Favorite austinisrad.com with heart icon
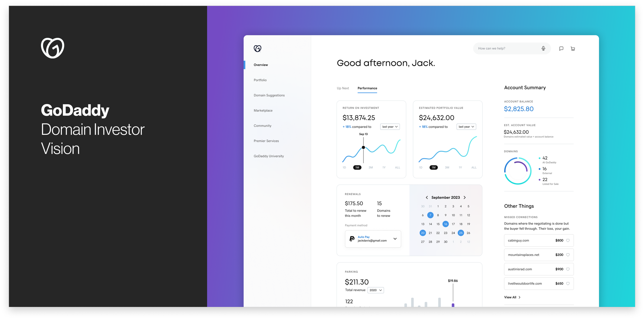 (568, 269)
